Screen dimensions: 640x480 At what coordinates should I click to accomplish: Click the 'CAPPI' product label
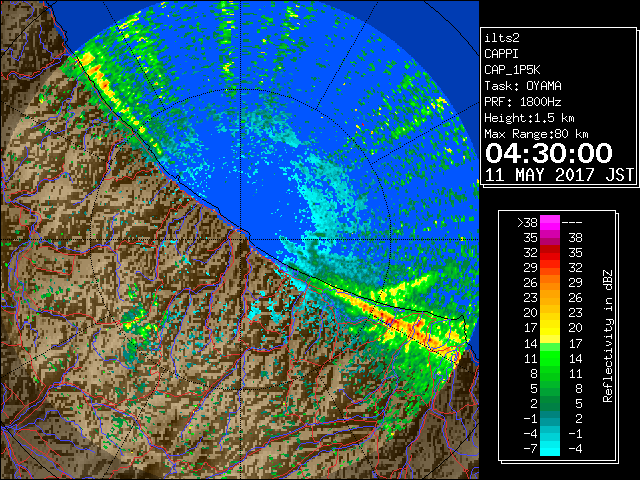point(501,54)
